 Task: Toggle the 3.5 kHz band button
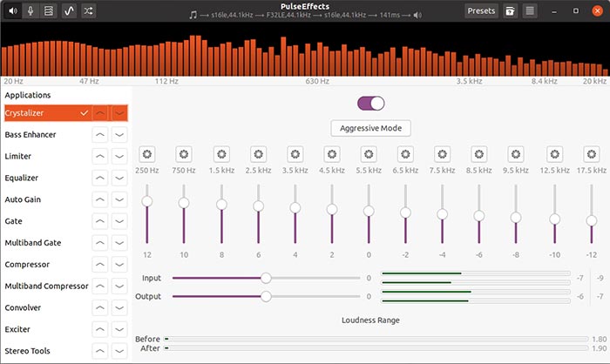pos(295,154)
